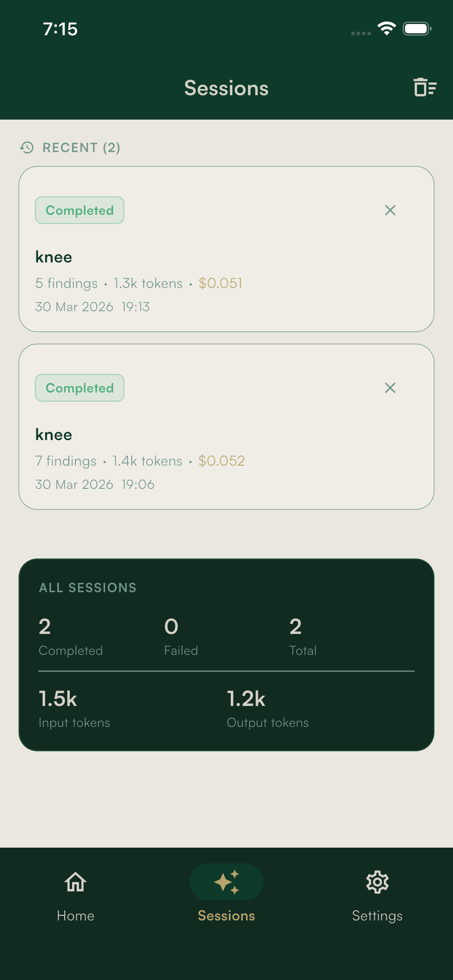
Task: Tap the $0.052 cost on second session
Action: click(221, 461)
